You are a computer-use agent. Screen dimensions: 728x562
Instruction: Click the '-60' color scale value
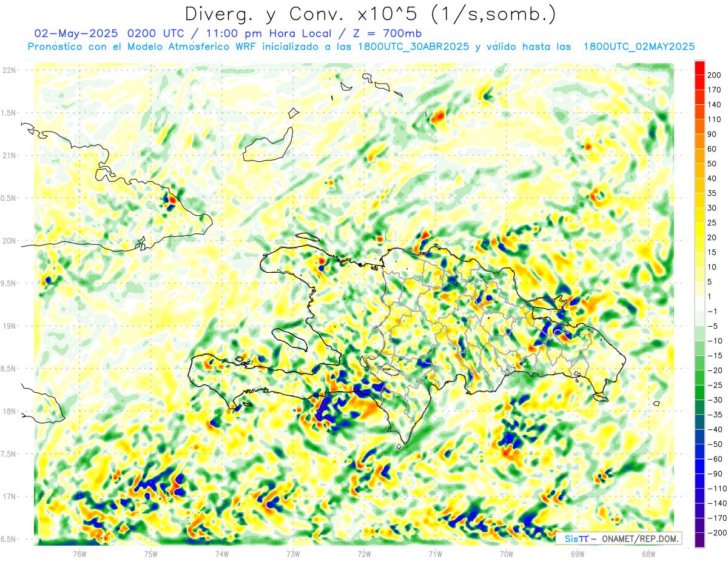714,460
